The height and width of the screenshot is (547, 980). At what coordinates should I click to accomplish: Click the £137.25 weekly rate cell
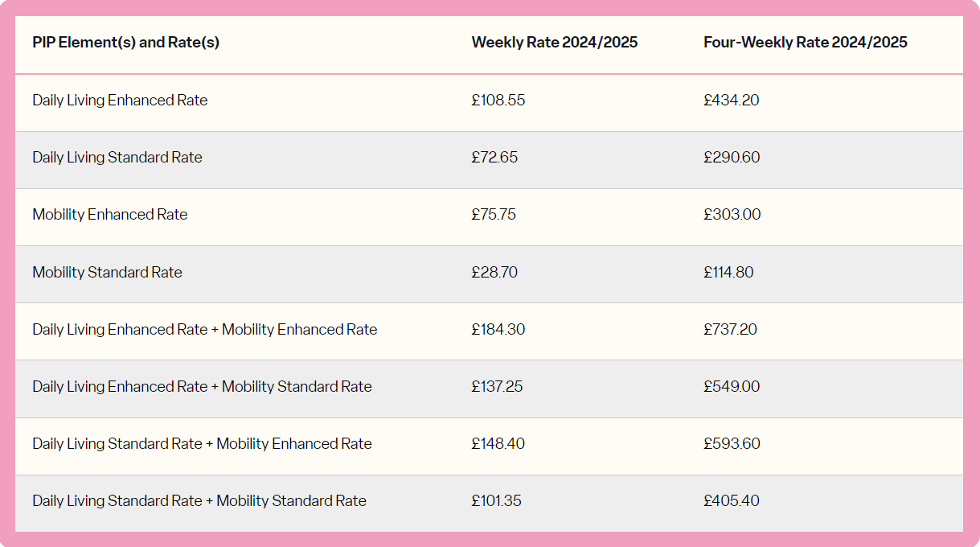[498, 387]
